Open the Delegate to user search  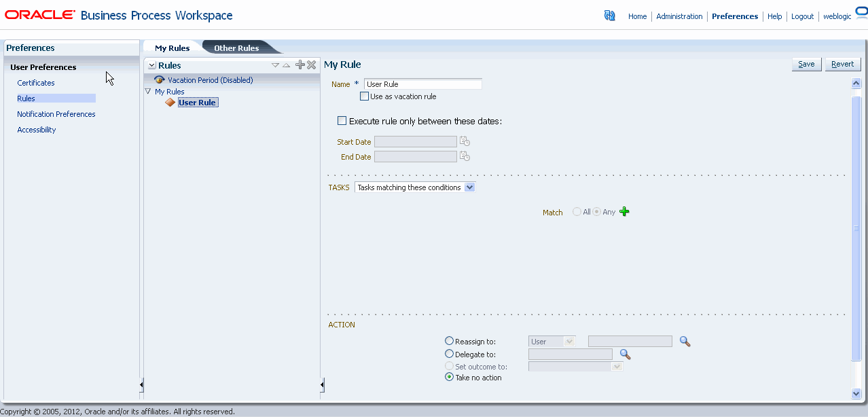625,354
